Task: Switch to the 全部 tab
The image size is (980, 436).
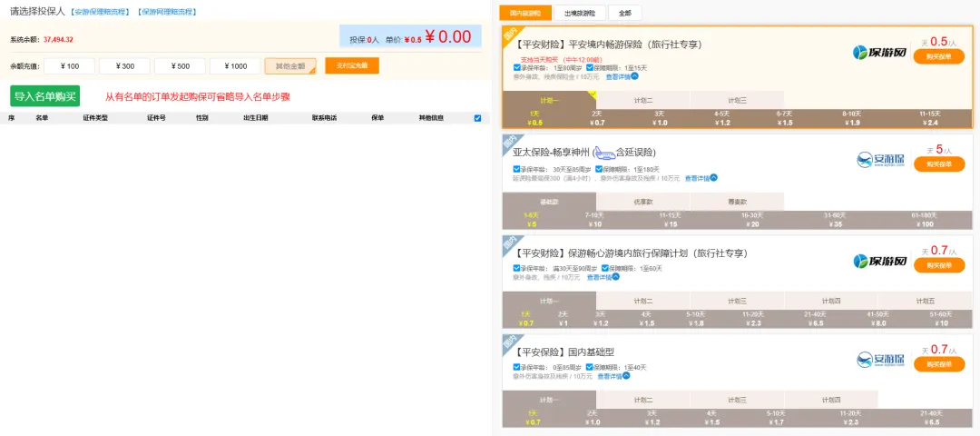Action: [624, 13]
